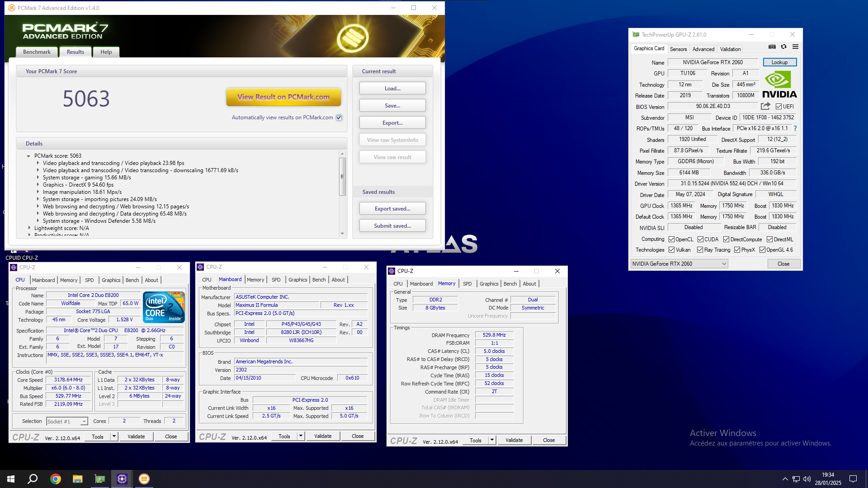This screenshot has height=488, width=868.
Task: Switch to the Sensors tab in GPU-Z
Action: click(678, 49)
